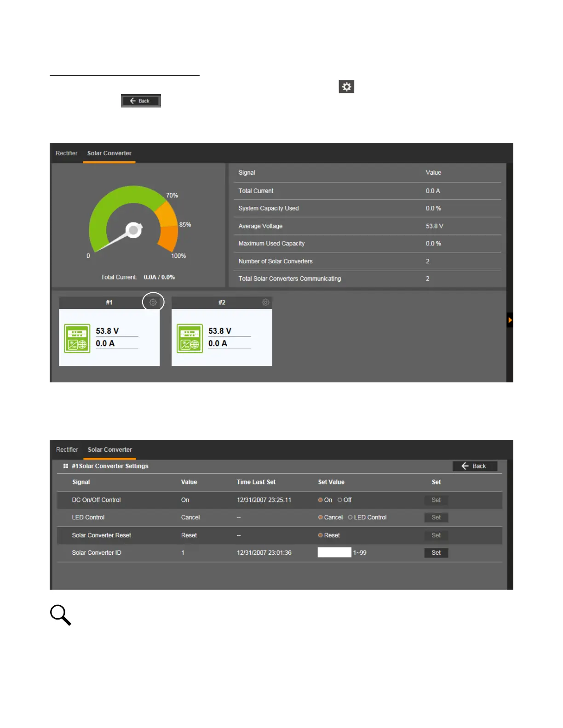Expand side panel with orange arrow

click(510, 320)
